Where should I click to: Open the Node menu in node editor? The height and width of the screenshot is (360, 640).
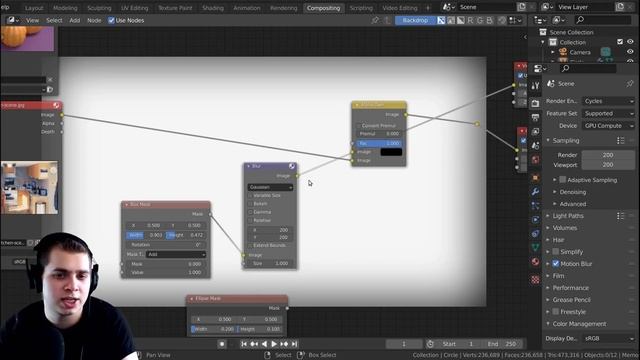94,20
